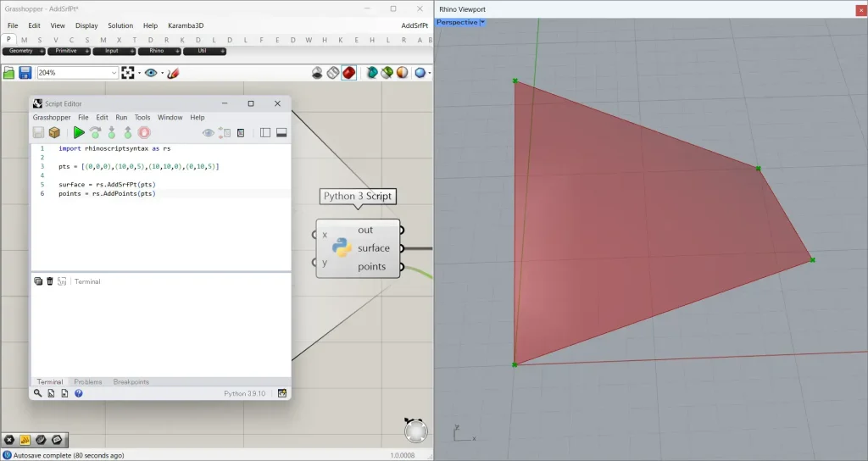
Task: Open a file with green folder icon
Action: click(9, 73)
